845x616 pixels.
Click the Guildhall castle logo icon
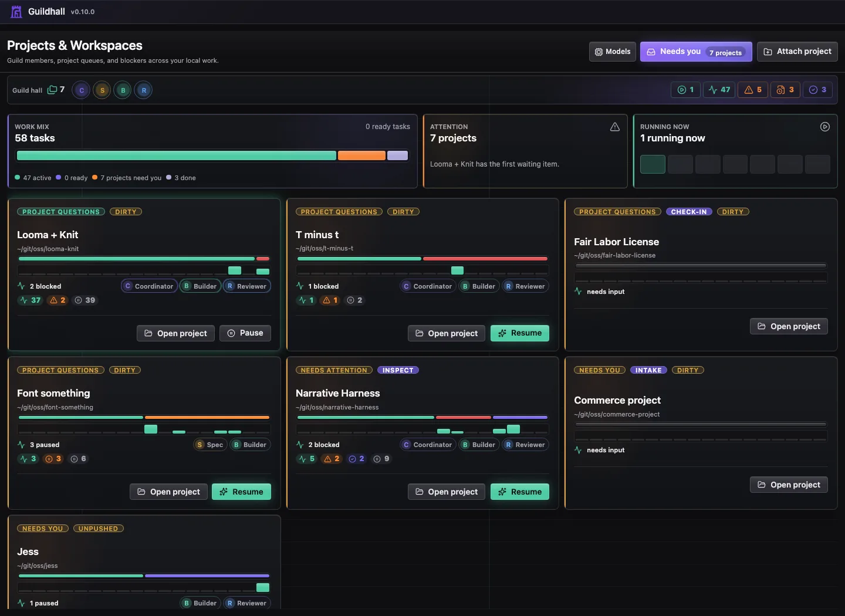point(16,12)
